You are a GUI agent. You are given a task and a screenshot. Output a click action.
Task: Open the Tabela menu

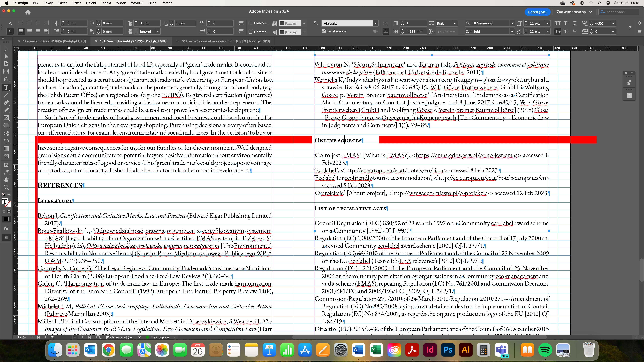click(x=106, y=3)
